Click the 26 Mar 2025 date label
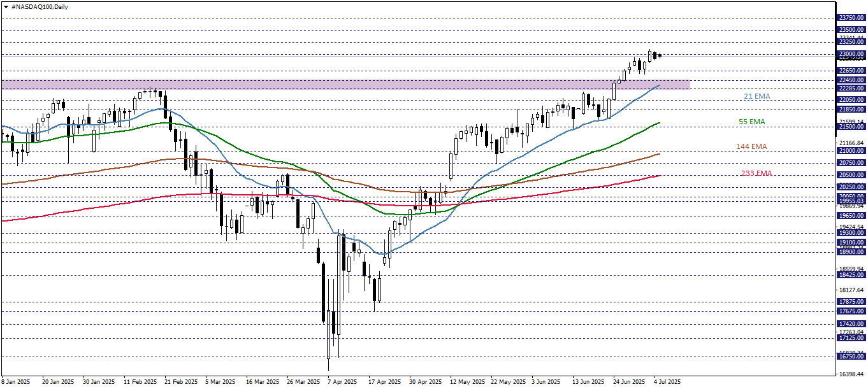The height and width of the screenshot is (389, 868). [x=304, y=382]
